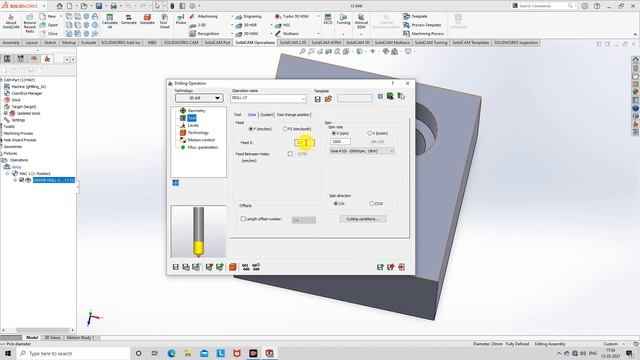This screenshot has height=360, width=640.
Task: Click Drilling Operation help question mark
Action: [393, 83]
